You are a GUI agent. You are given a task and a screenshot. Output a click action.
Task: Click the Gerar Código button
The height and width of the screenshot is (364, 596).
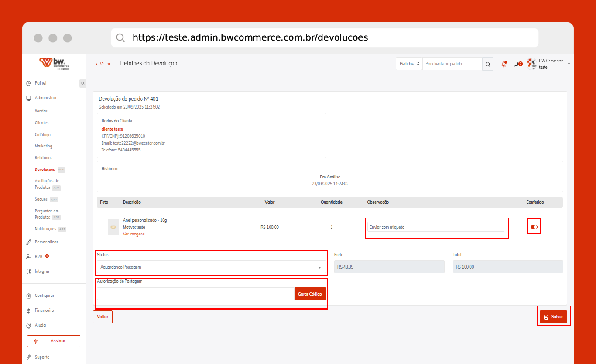pos(310,294)
